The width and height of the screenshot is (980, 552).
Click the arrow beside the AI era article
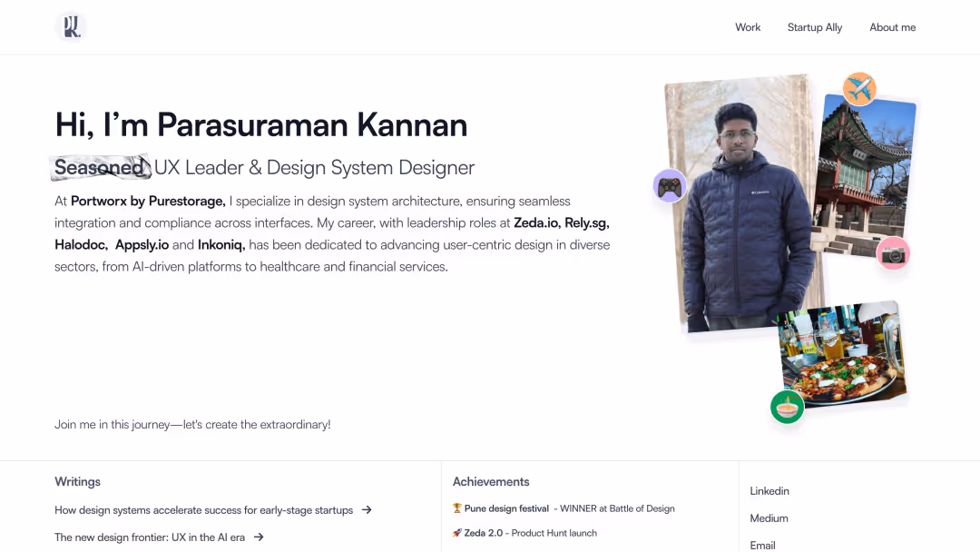click(x=259, y=537)
